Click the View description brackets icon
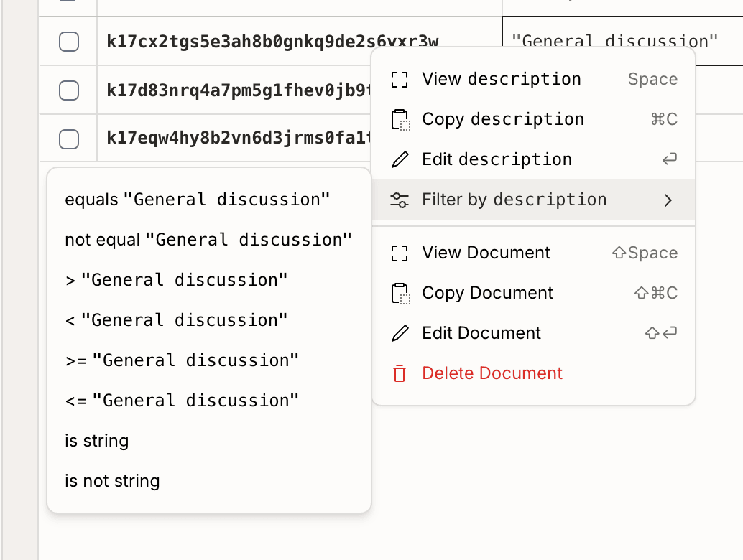The image size is (743, 560). (x=400, y=79)
